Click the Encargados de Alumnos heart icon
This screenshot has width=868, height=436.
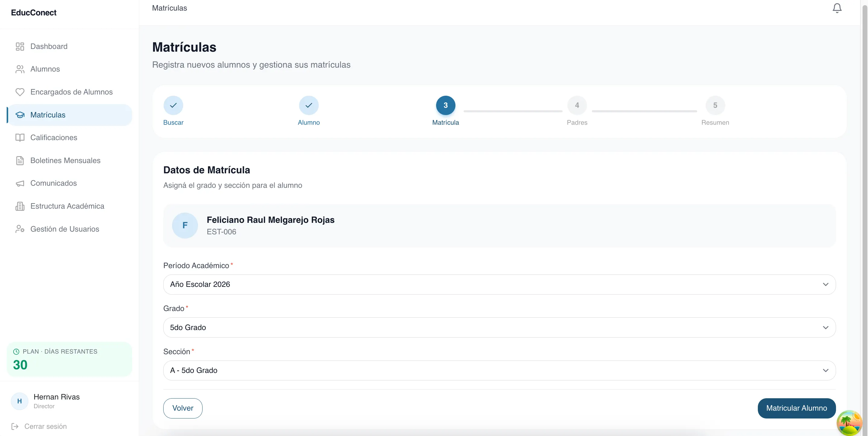pos(20,92)
